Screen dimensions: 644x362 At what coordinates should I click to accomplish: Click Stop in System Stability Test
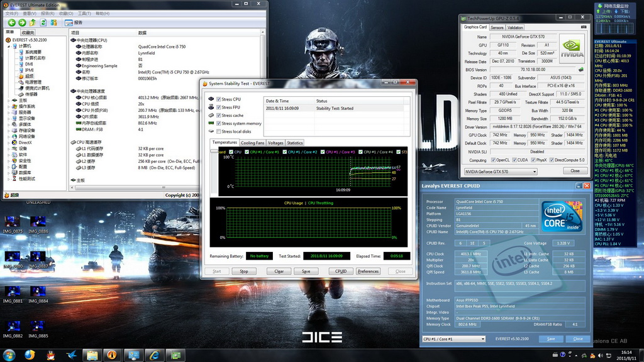(x=244, y=271)
